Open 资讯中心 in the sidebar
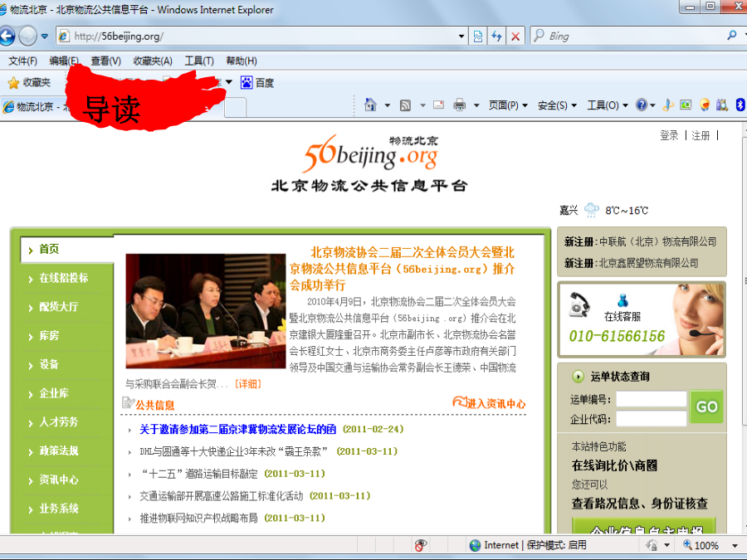The image size is (747, 560). [59, 480]
